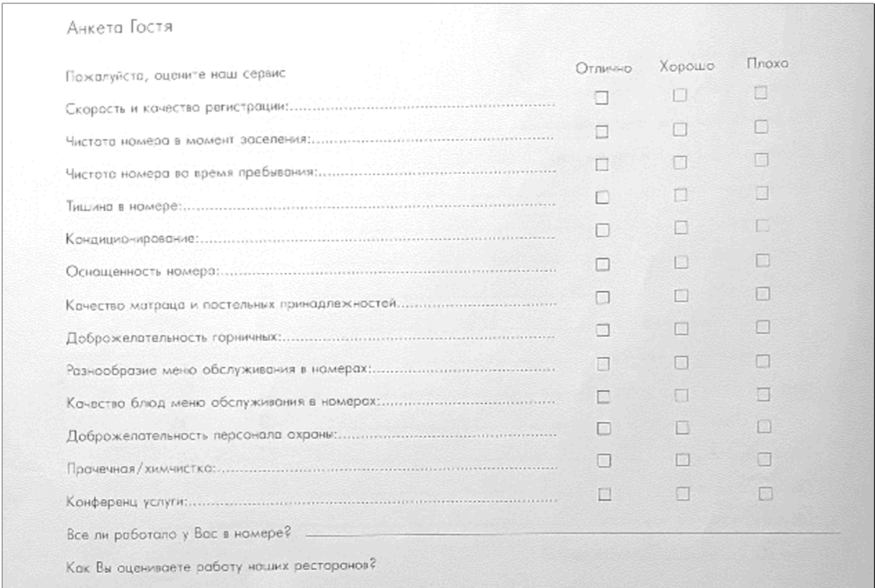Check Отлично for Прачечная/химчистка
The image size is (875, 588).
[604, 461]
